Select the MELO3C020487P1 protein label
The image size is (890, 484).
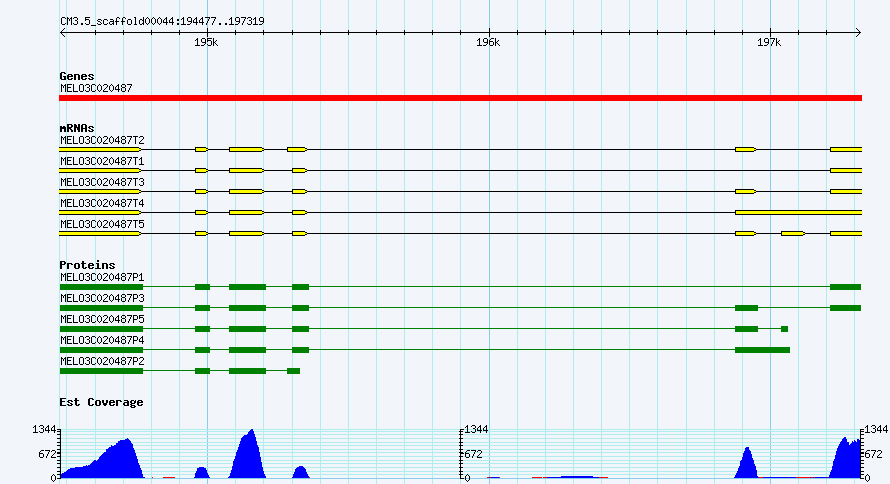click(x=102, y=277)
